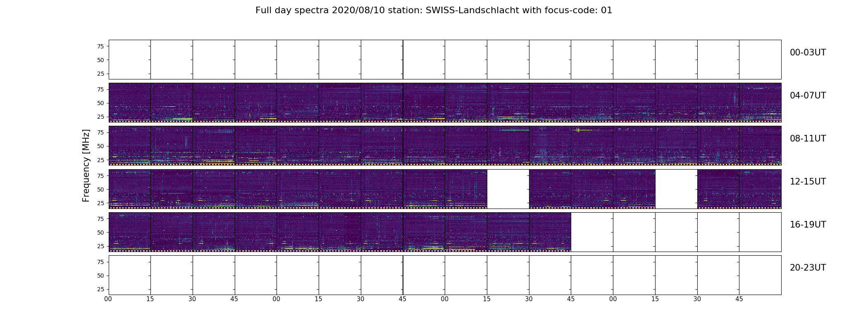Click the "00-03UT" row label
The image size is (868, 331).
808,53
